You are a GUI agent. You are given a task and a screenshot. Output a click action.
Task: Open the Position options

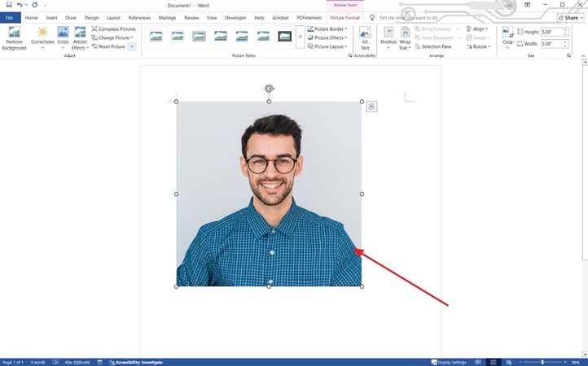coord(388,38)
